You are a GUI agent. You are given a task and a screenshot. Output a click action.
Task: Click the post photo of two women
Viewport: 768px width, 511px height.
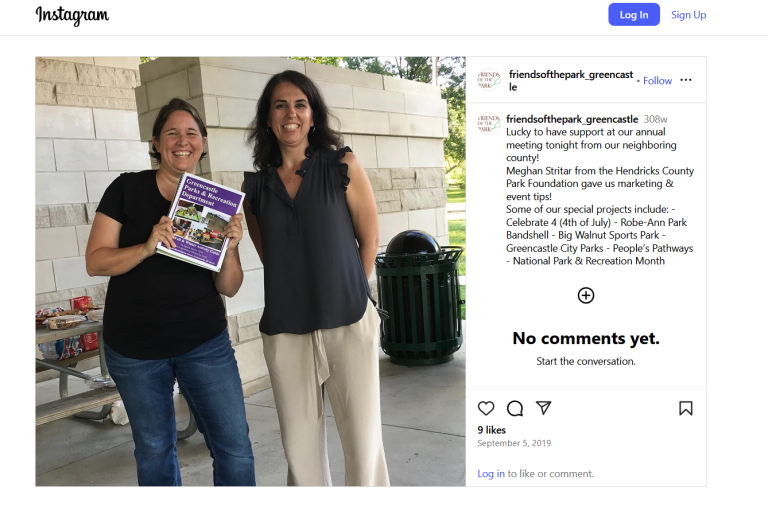pos(250,271)
